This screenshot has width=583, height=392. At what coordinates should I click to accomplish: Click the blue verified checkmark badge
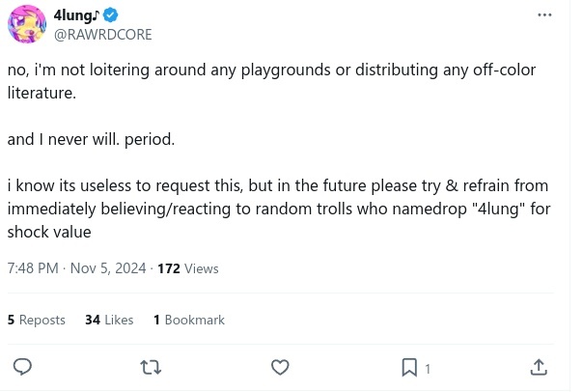tap(111, 15)
